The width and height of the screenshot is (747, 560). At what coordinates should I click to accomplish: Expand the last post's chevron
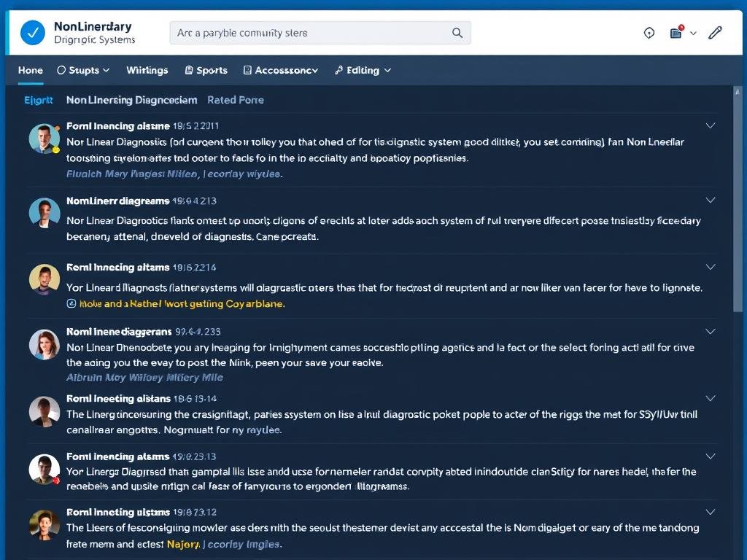click(710, 513)
